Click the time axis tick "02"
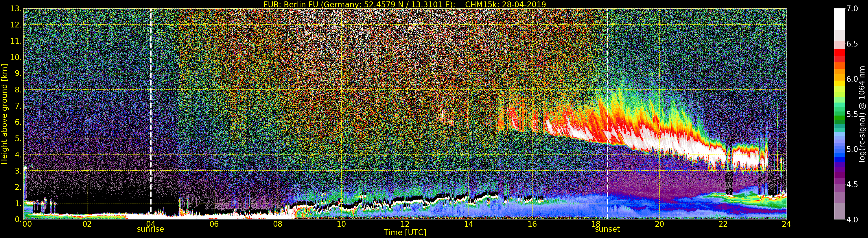This screenshot has height=238, width=868. (87, 224)
